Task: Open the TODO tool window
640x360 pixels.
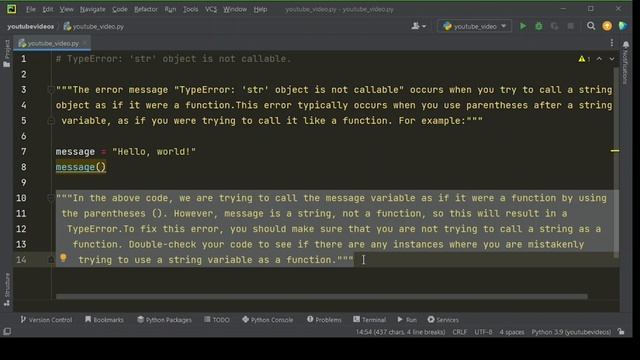Action: point(217,320)
